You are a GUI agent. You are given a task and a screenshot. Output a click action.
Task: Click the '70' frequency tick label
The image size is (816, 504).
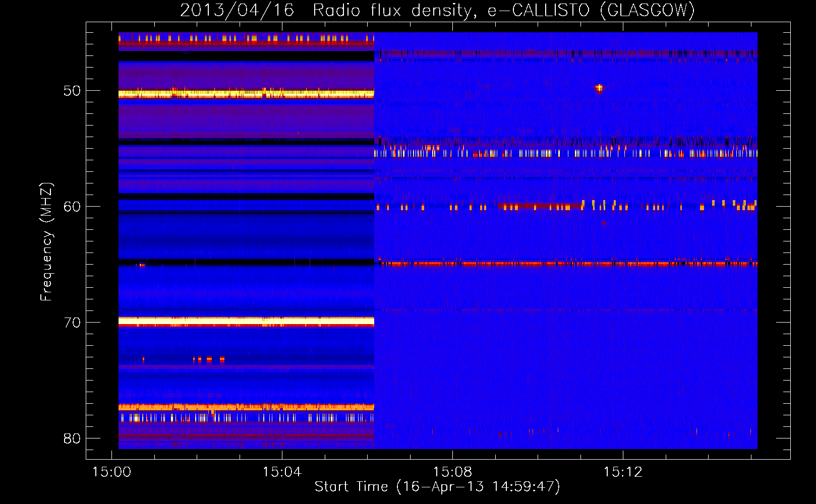72,323
